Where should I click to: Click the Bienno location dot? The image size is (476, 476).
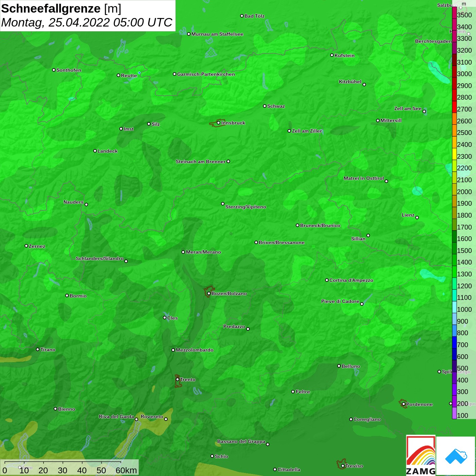click(x=55, y=409)
